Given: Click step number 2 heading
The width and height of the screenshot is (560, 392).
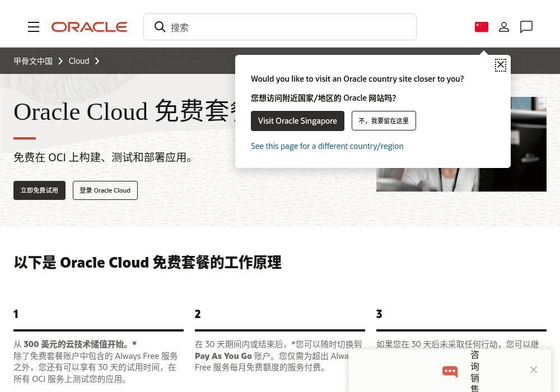Looking at the screenshot, I should tap(198, 314).
